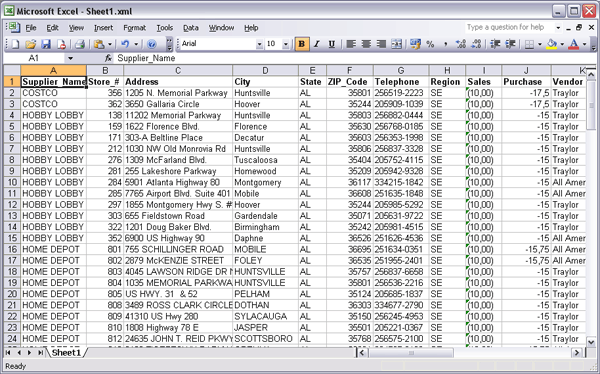The image size is (600, 374).
Task: Select the Telephone header cell
Action: click(x=401, y=82)
